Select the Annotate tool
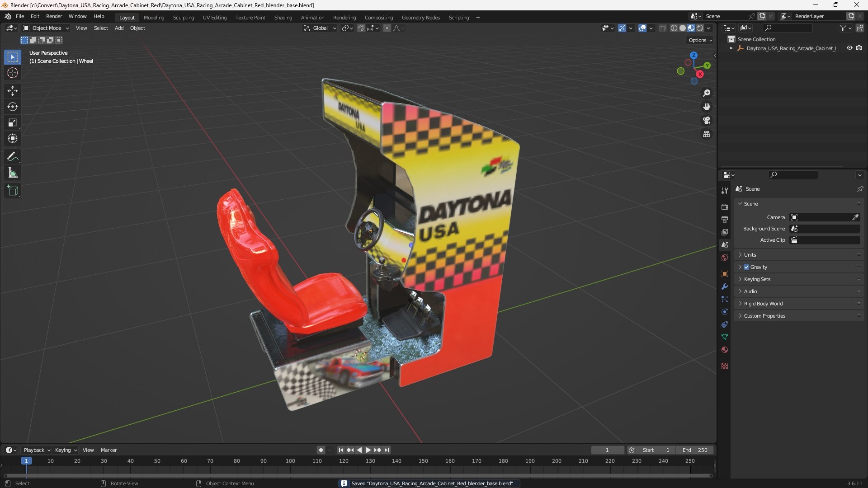 click(13, 157)
